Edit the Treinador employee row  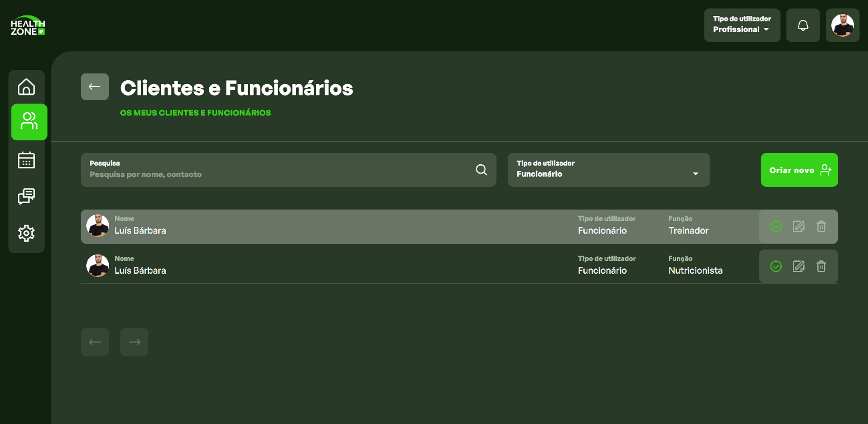click(x=799, y=226)
